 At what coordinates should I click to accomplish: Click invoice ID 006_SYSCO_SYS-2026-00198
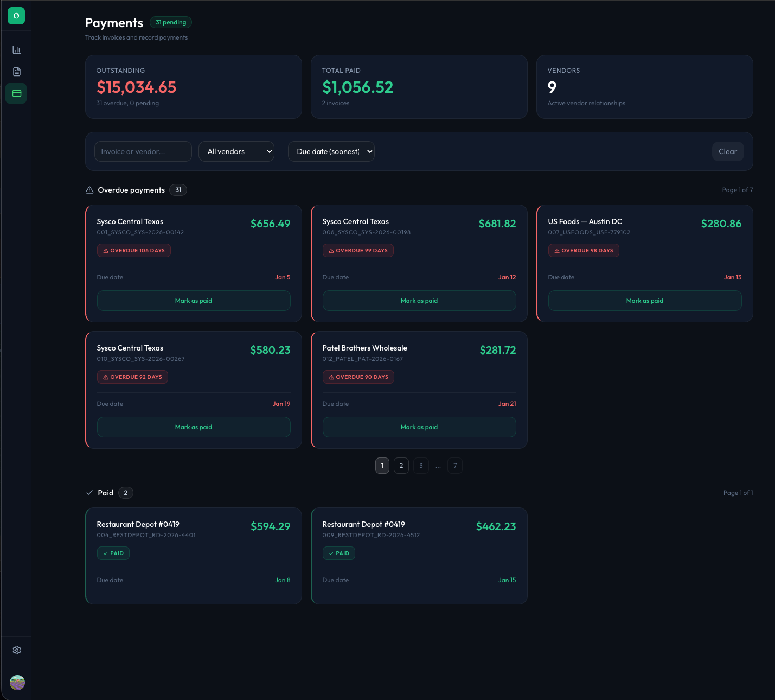click(367, 232)
